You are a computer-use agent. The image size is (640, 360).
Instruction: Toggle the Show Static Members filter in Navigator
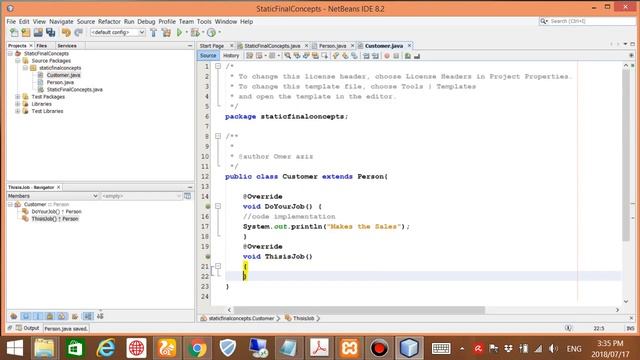(x=38, y=316)
